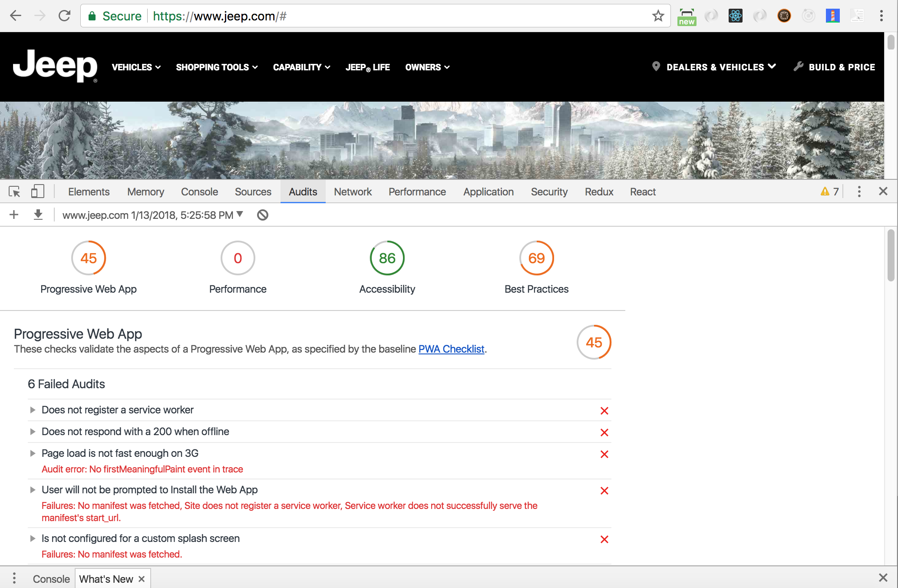Reload the page with the refresh icon

click(64, 16)
